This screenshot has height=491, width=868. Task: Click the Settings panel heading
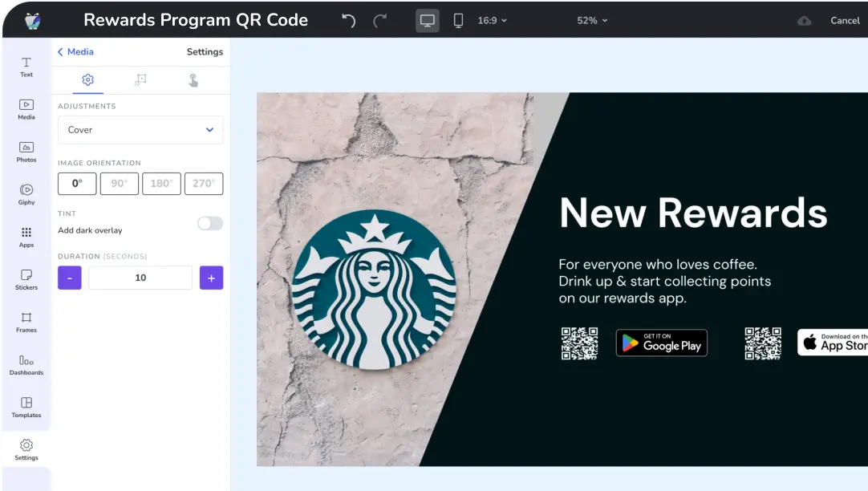205,51
